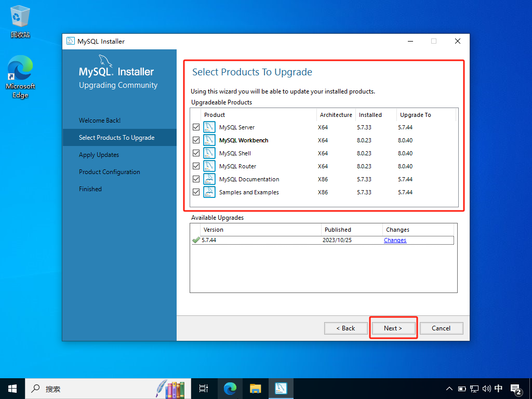Open the Changes link for 5.7.44
The width and height of the screenshot is (532, 399).
395,240
